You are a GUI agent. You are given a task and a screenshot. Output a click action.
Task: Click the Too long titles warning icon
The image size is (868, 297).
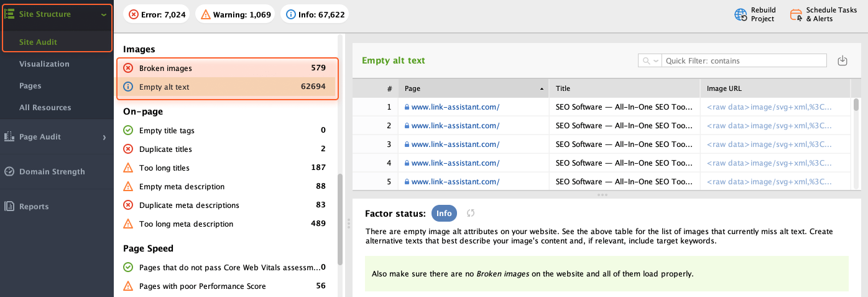click(128, 167)
